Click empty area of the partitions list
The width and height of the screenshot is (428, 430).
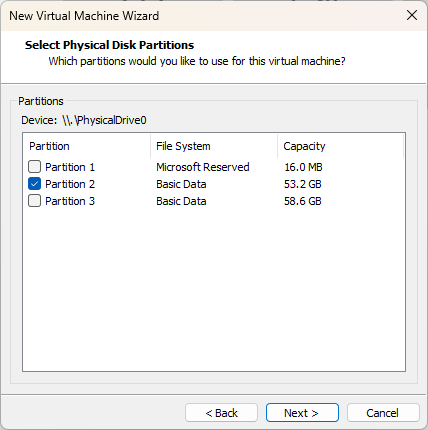(214, 289)
